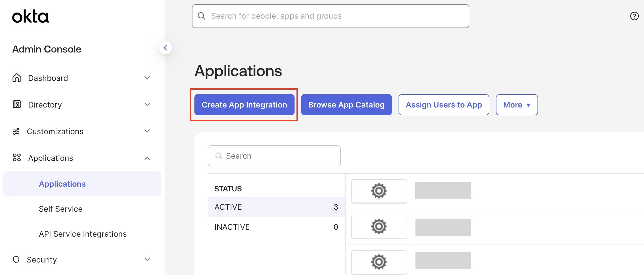Focus the people, apps and groups search field
The width and height of the screenshot is (644, 275).
[331, 16]
